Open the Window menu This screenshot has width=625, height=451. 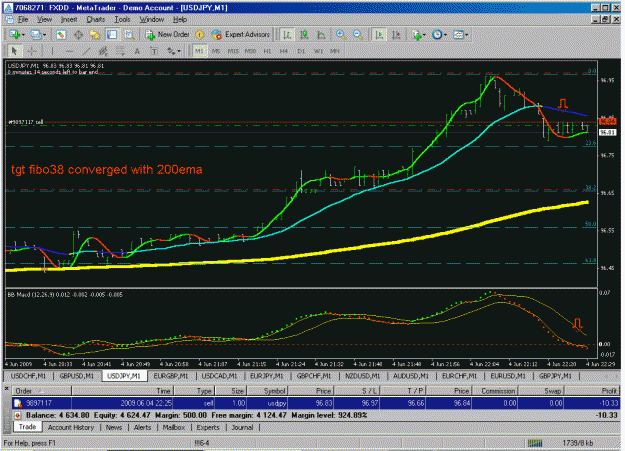click(x=152, y=20)
